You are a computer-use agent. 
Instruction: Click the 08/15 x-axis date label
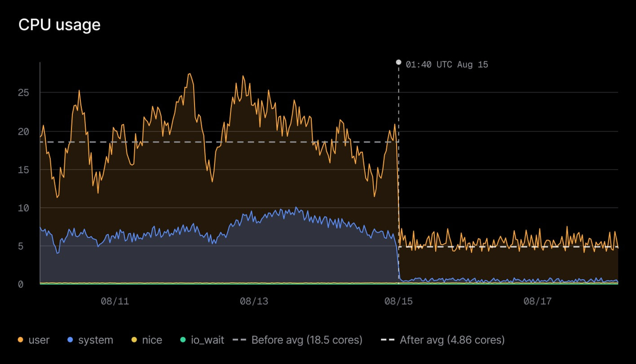[398, 301]
